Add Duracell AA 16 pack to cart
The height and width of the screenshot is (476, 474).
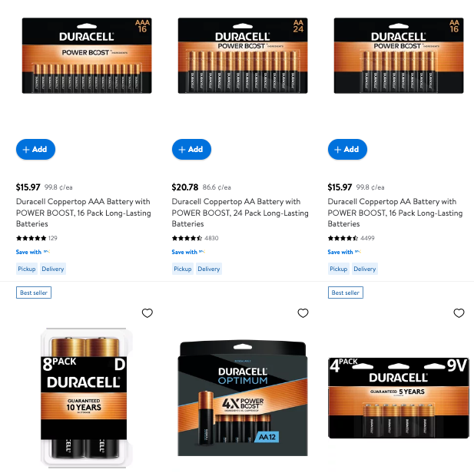[x=347, y=150]
